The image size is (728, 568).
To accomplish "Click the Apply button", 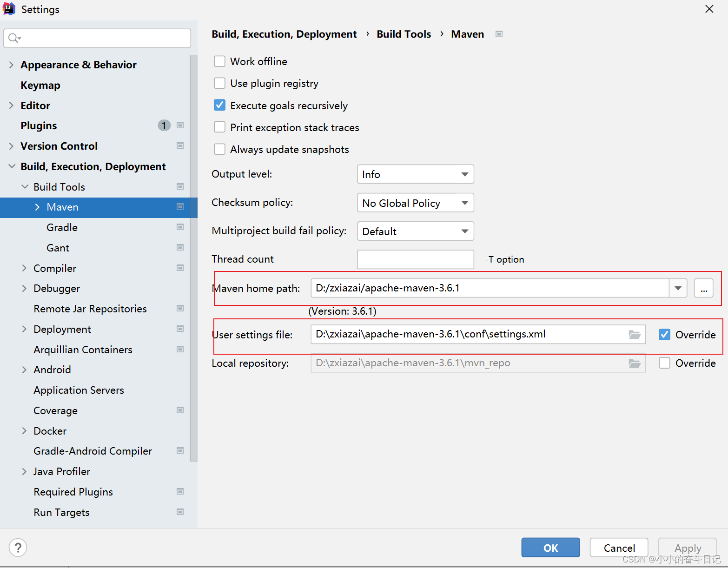I will tap(688, 548).
